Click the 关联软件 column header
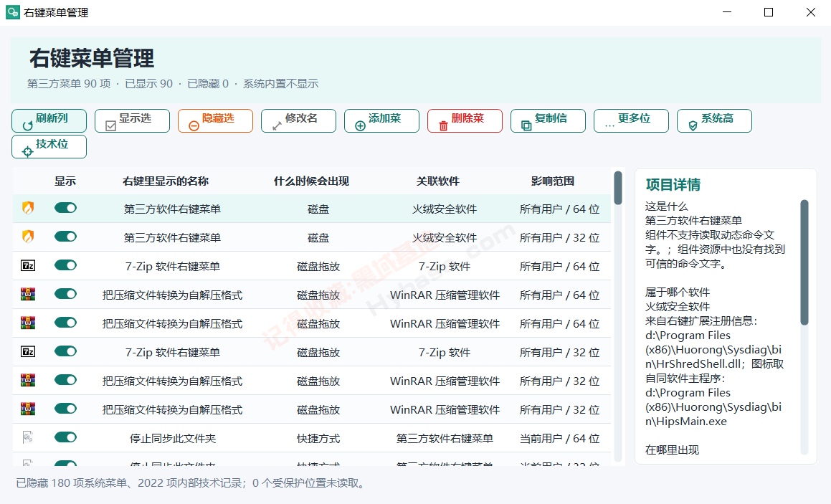Image resolution: width=831 pixels, height=504 pixels. pos(438,181)
